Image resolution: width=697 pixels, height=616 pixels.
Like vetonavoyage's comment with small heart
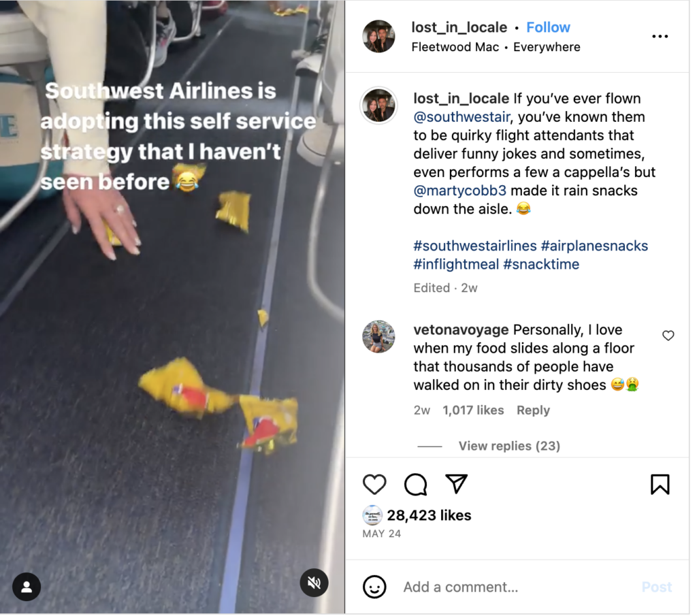(x=668, y=336)
